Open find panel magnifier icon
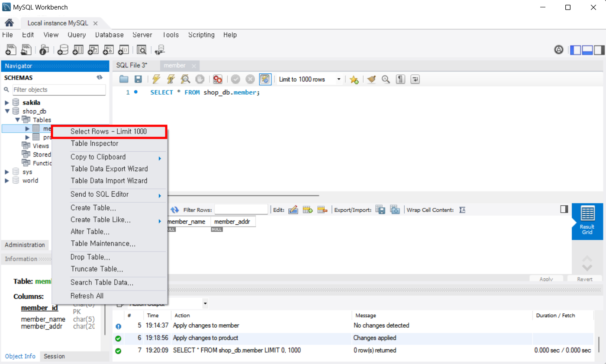Screen dimensions: 606x364 pos(386,79)
